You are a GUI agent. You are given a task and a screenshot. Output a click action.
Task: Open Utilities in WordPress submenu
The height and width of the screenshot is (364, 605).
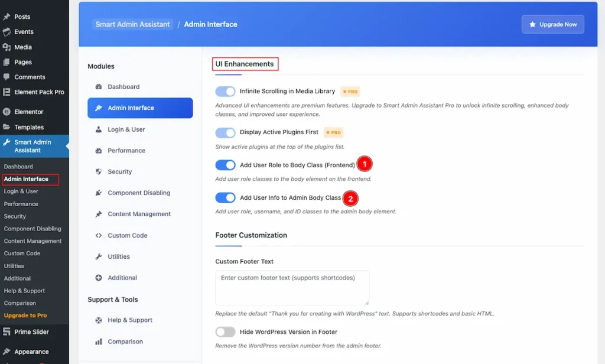click(14, 266)
